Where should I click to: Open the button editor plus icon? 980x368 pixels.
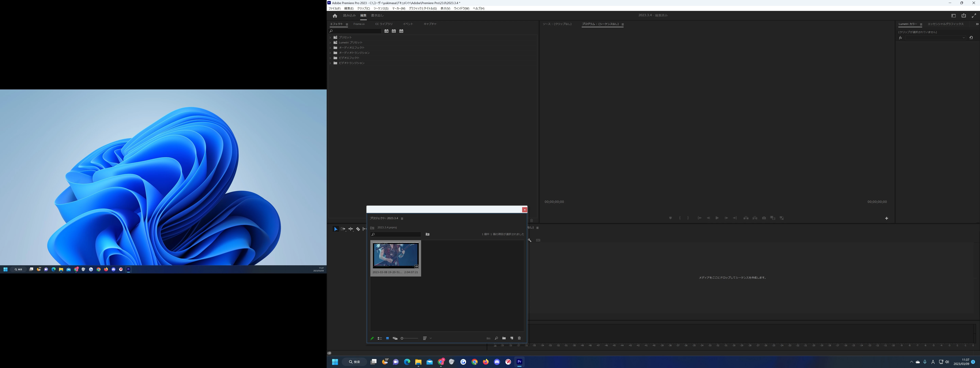[x=886, y=218]
